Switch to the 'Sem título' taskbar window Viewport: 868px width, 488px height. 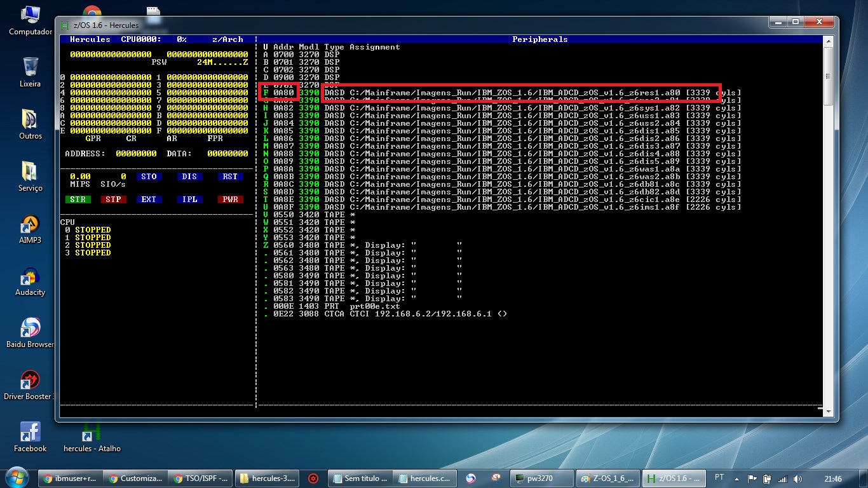(359, 478)
